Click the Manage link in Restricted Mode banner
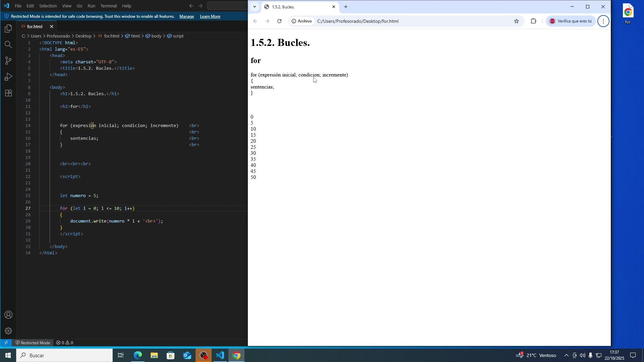The image size is (644, 362). tap(186, 16)
